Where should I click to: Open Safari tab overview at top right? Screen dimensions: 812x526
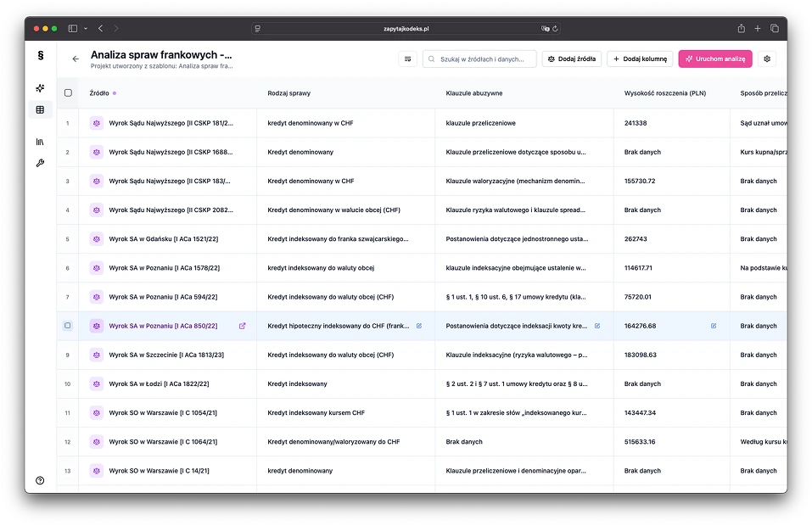[x=773, y=27]
